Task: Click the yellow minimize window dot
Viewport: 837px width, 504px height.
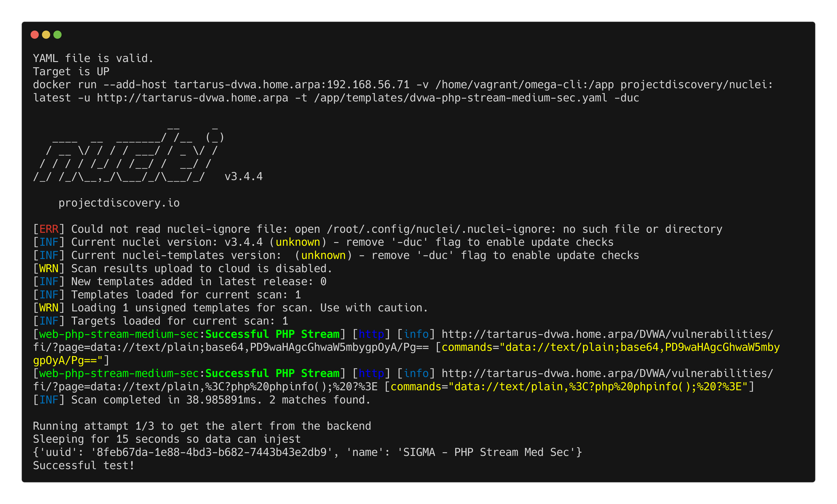Action: [46, 35]
